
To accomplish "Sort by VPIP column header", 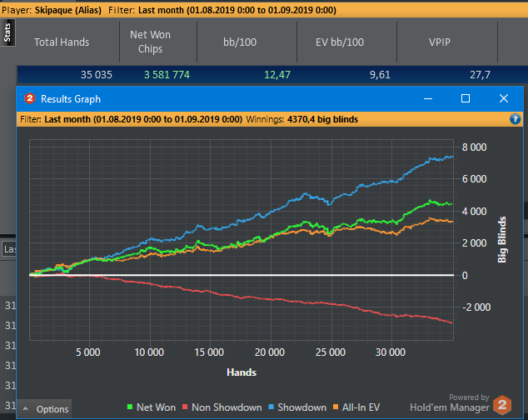I will 440,42.
